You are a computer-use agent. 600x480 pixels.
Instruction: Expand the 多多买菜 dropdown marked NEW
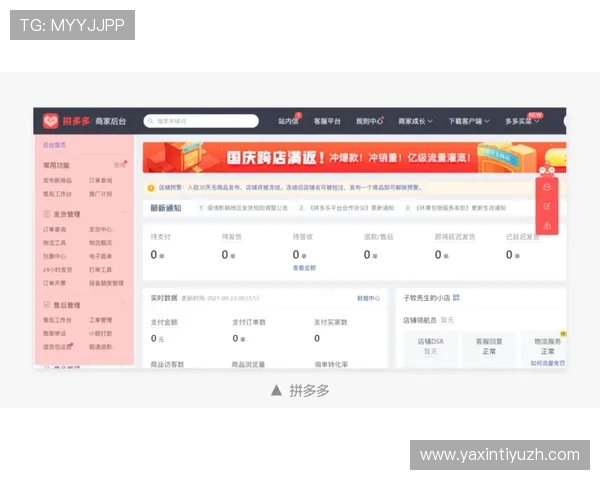coord(522,121)
